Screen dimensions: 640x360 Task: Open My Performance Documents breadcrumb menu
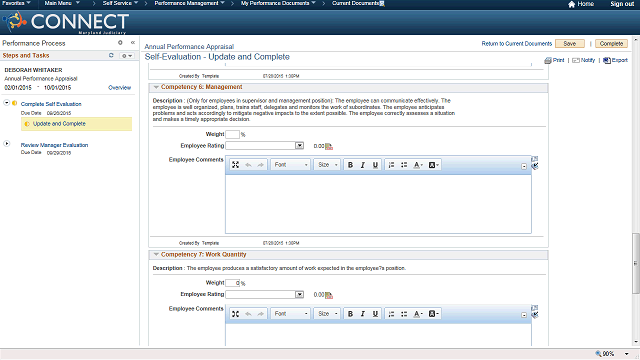(278, 3)
